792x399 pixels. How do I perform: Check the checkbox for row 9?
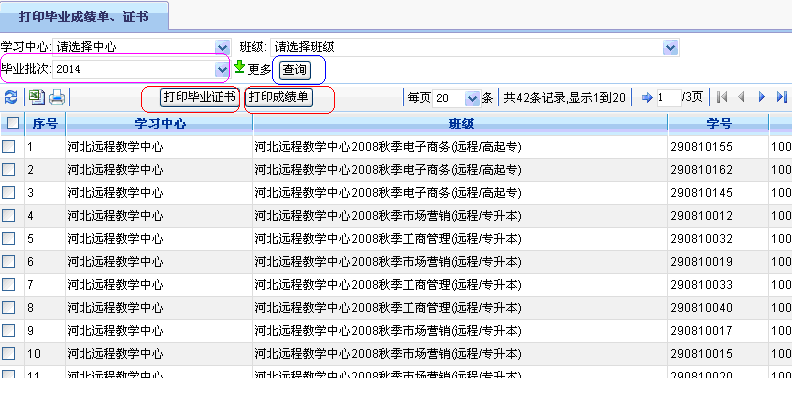tap(9, 330)
